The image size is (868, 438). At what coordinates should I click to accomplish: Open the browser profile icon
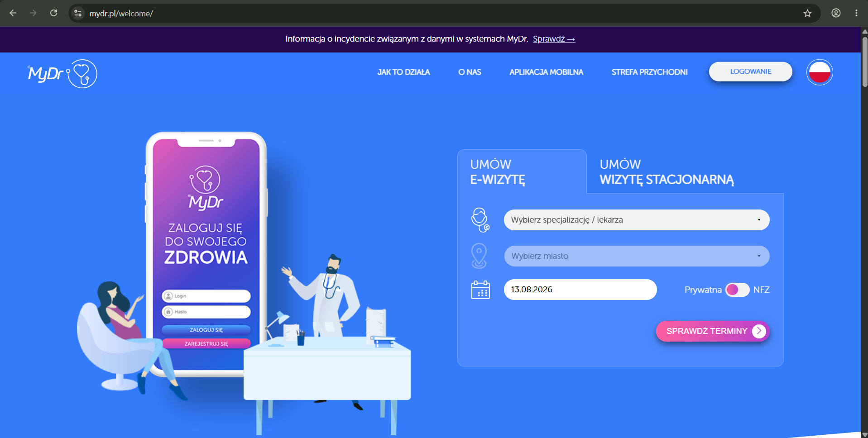click(x=836, y=13)
